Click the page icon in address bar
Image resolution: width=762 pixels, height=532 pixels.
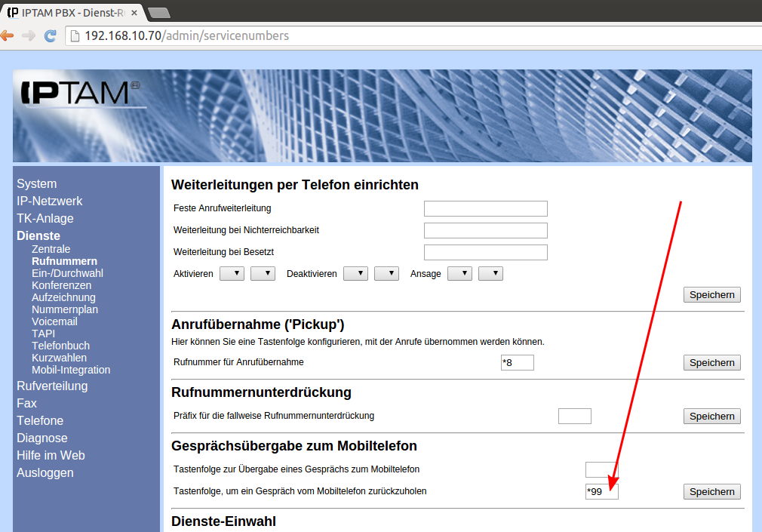(74, 36)
